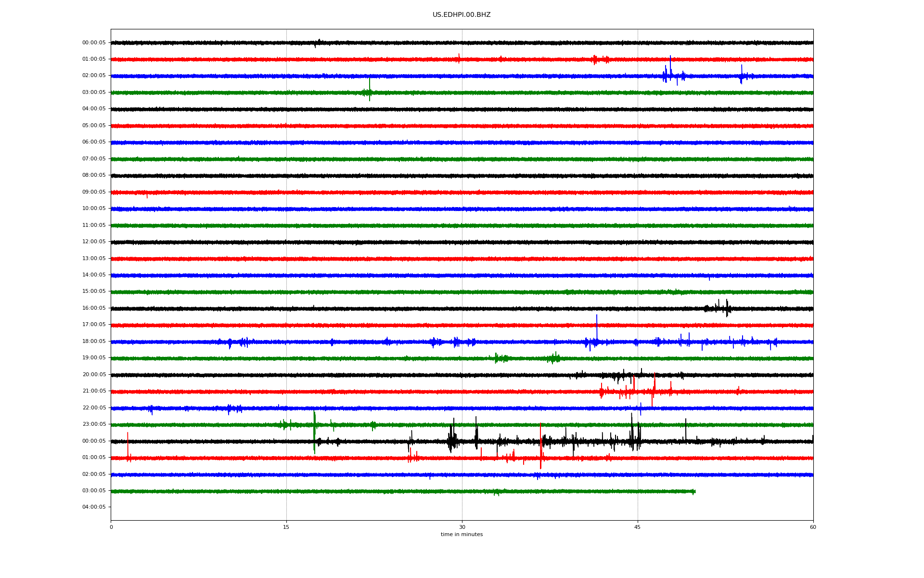
Task: Click the 12:00:05 time label
Action: (94, 242)
